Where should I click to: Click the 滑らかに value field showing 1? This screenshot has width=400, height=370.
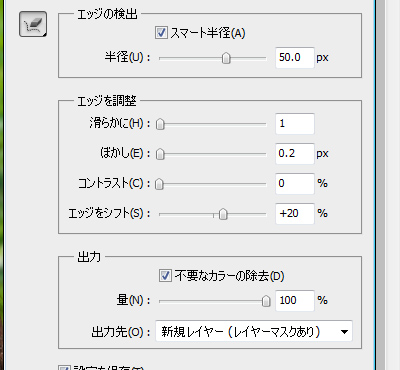[295, 124]
